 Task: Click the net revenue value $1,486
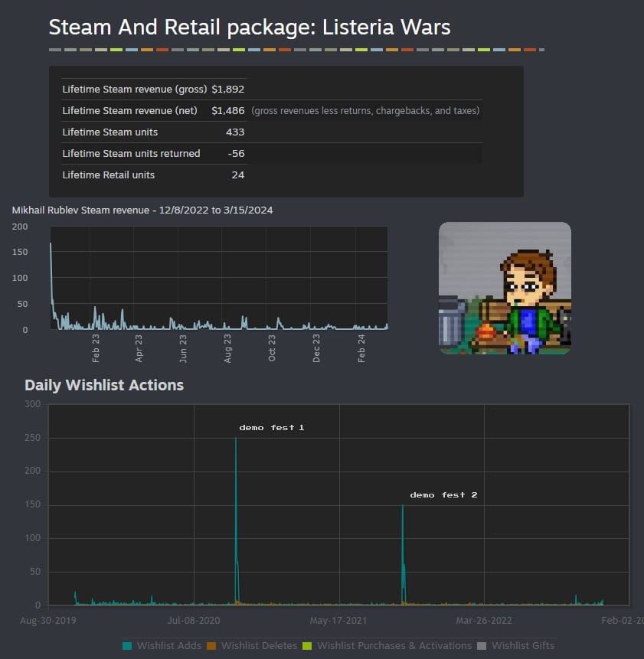point(228,110)
